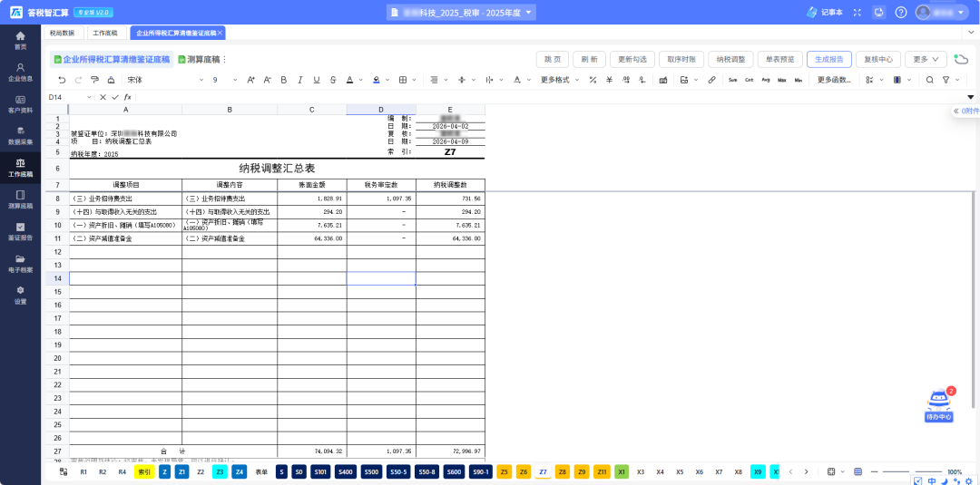Open the fill color bucket

click(x=378, y=80)
